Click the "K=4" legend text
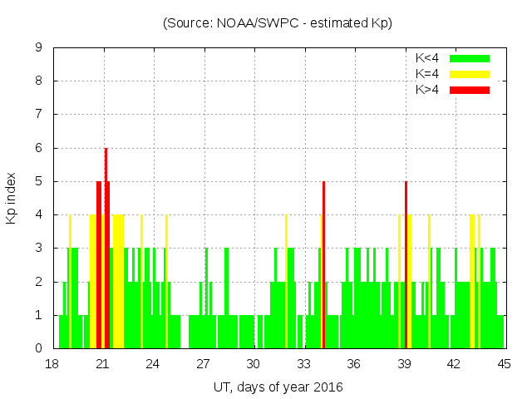Screen dimensions: 532x399 (x=427, y=74)
